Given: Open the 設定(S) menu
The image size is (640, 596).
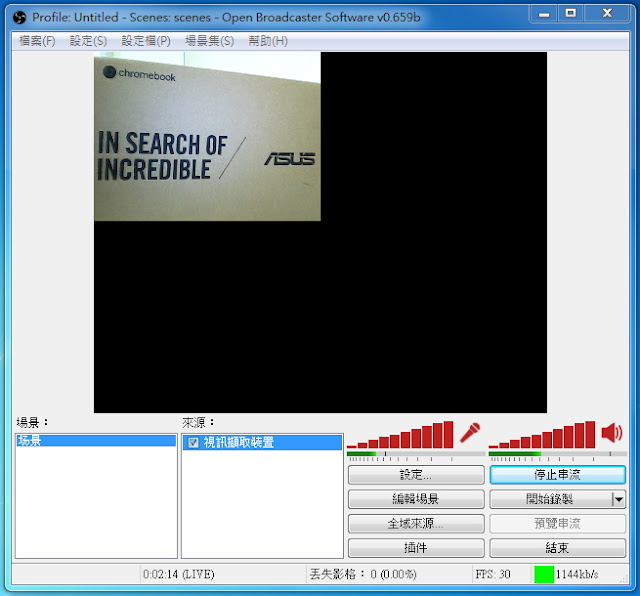Looking at the screenshot, I should (88, 41).
